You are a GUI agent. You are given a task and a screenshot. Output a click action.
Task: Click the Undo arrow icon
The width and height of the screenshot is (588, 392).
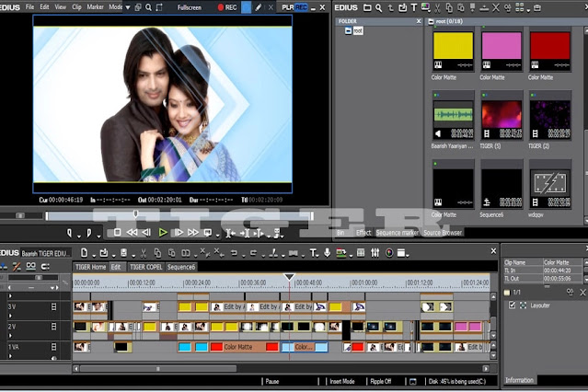point(234,253)
